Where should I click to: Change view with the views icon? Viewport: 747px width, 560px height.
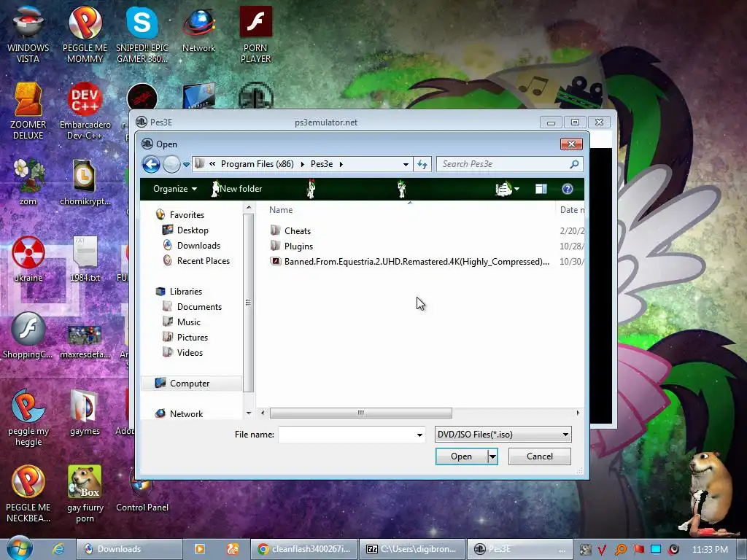tap(503, 189)
